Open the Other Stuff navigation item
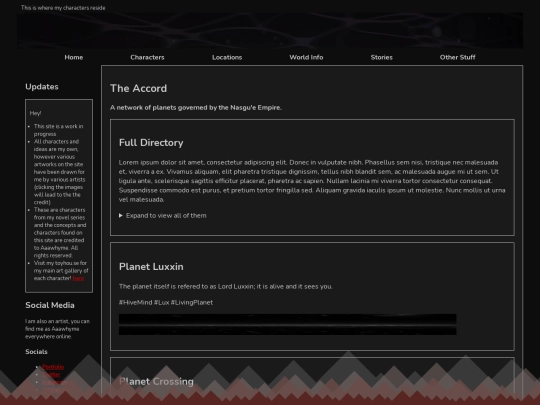The height and width of the screenshot is (405, 540). (x=457, y=58)
